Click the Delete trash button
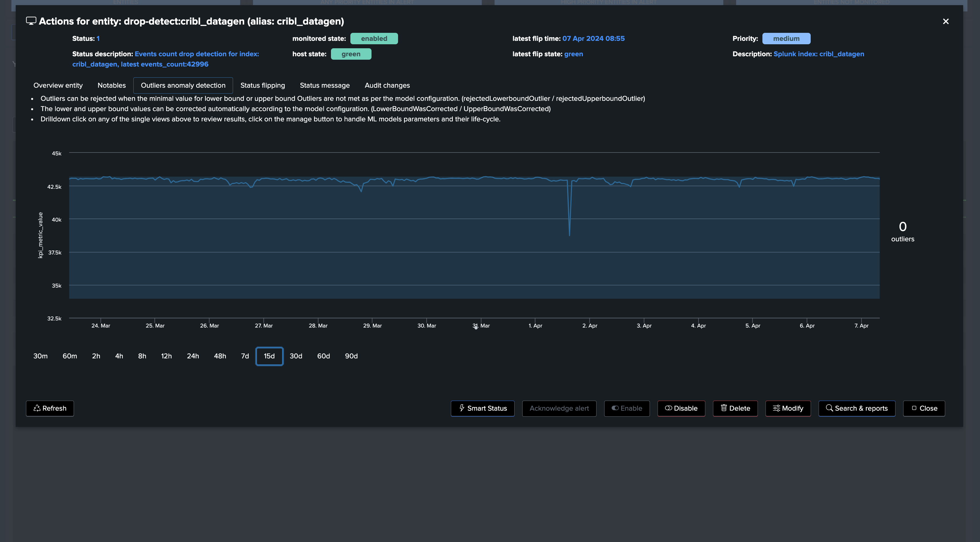The height and width of the screenshot is (542, 980). click(735, 408)
